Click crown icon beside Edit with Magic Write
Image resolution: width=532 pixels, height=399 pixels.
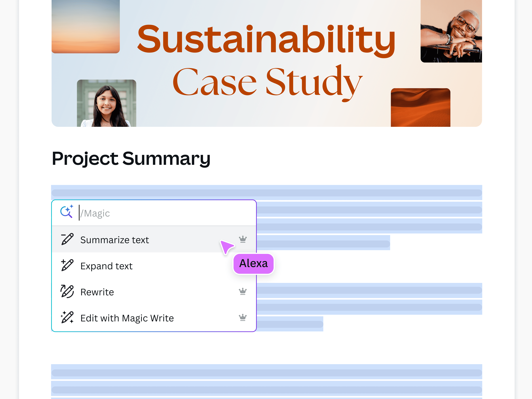point(243,317)
